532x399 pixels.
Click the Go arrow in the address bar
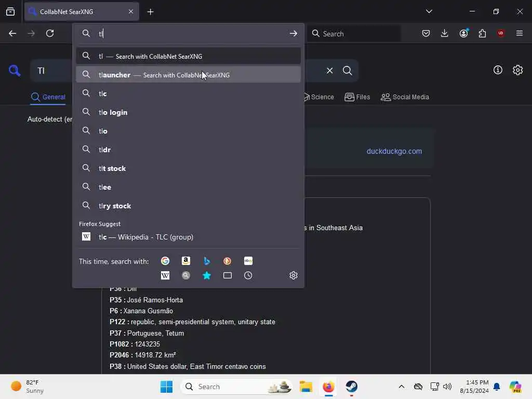[294, 33]
